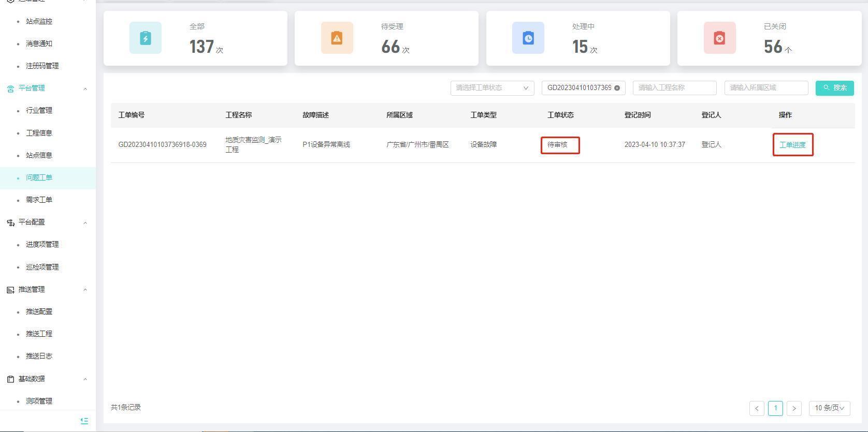This screenshot has width=868, height=432.
Task: Clear the work order number search field
Action: pyautogui.click(x=617, y=88)
